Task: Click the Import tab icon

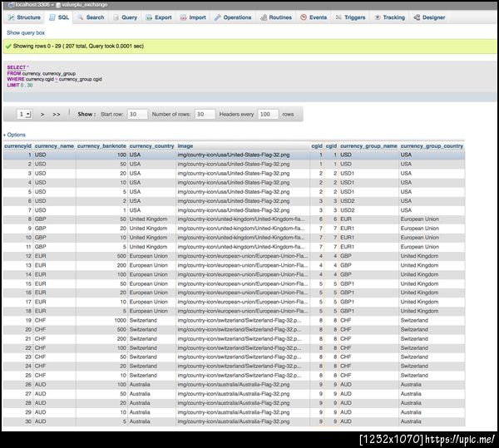Action: point(183,17)
